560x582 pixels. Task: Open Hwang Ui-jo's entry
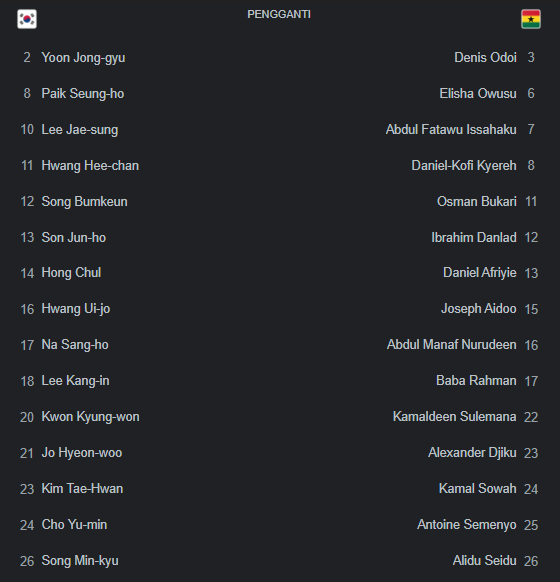click(x=76, y=309)
